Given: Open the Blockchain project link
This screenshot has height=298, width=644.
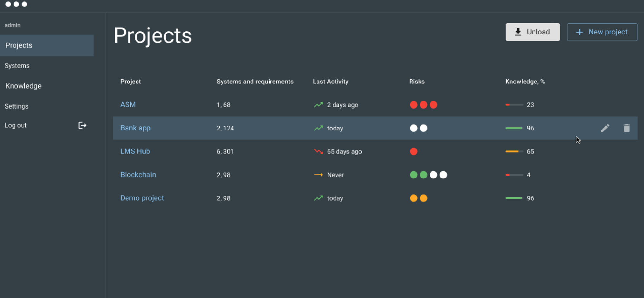Looking at the screenshot, I should tap(138, 175).
